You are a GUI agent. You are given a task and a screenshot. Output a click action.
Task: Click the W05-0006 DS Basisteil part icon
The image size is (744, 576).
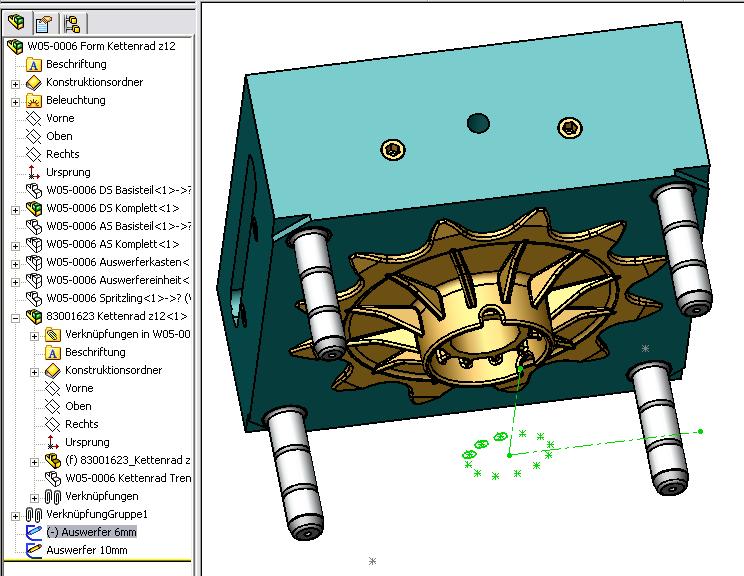click(34, 190)
